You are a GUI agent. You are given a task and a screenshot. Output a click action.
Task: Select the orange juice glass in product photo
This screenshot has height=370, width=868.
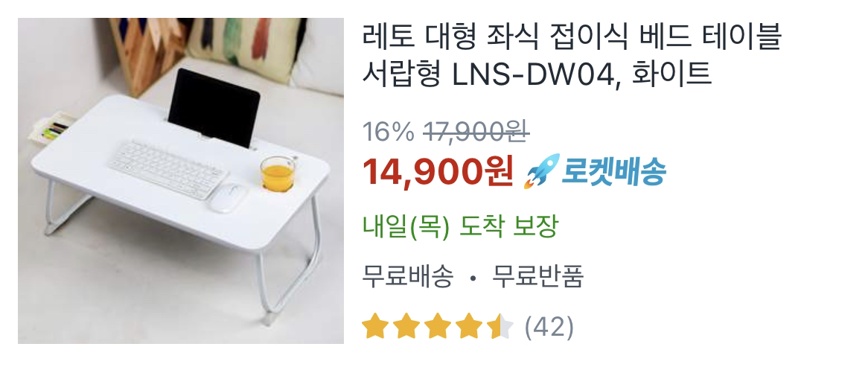point(277,174)
